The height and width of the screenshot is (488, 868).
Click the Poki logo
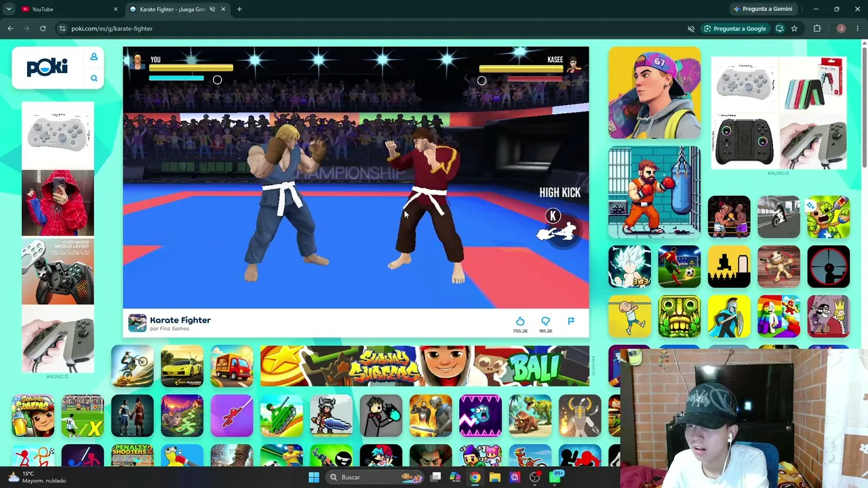[x=47, y=67]
